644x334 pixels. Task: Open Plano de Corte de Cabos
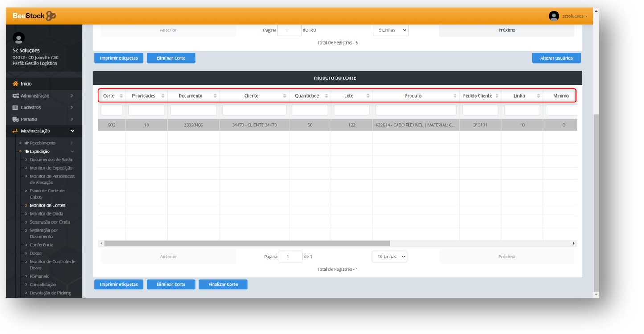tap(47, 194)
